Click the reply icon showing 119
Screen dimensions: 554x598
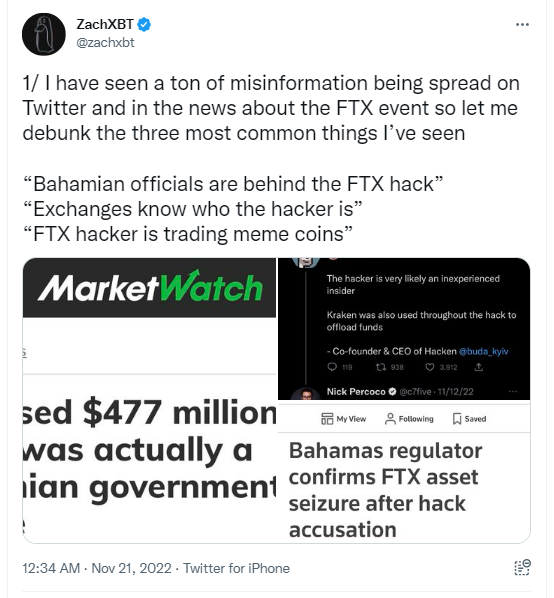332,367
